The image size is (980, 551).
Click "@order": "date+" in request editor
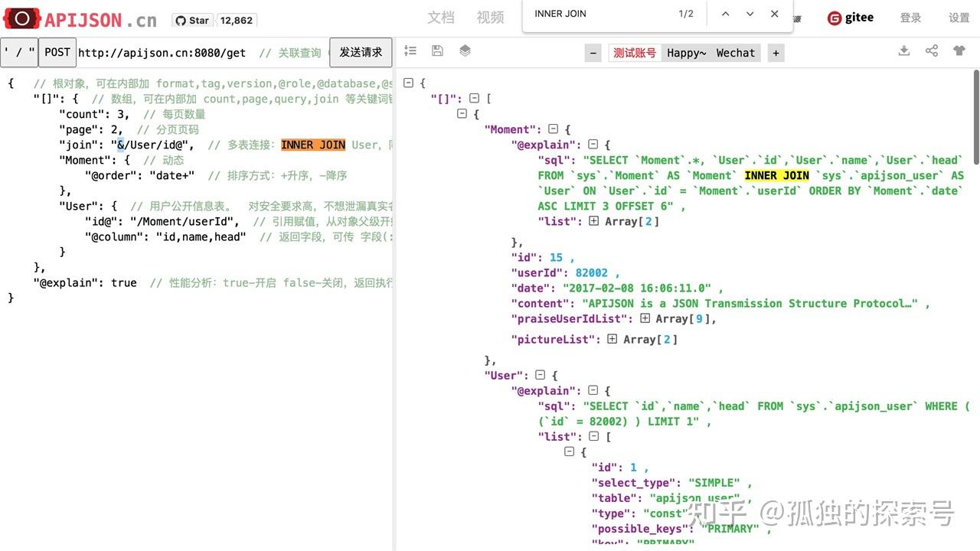point(139,175)
